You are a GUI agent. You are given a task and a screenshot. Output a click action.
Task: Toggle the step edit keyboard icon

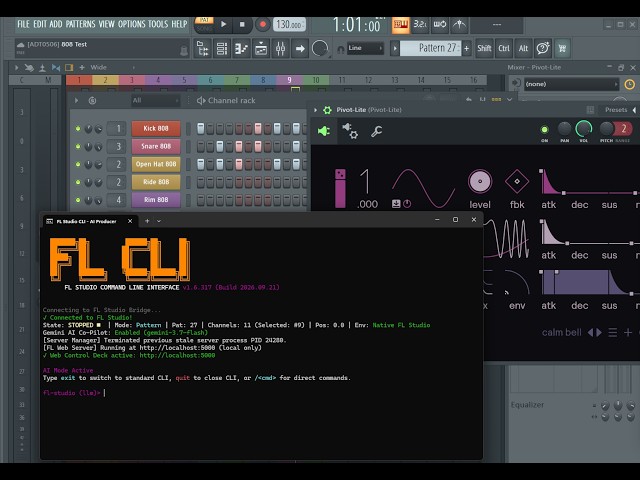coord(400,24)
